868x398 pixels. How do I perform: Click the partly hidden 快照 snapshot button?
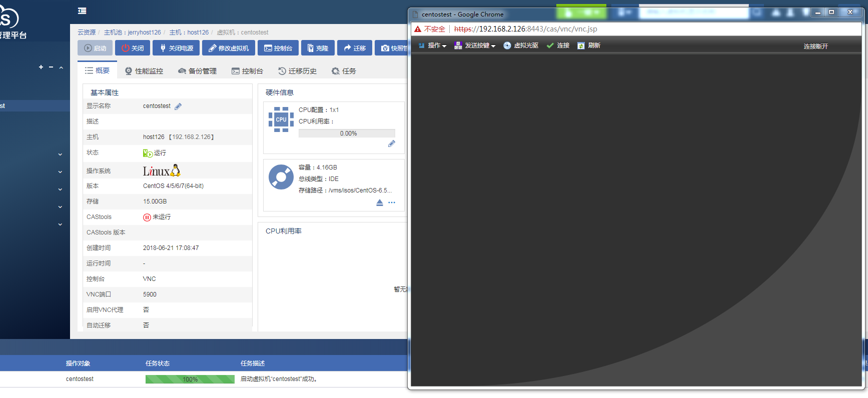coord(392,48)
